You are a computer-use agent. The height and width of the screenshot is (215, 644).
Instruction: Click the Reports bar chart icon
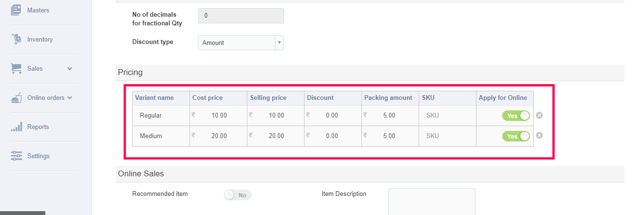16,127
